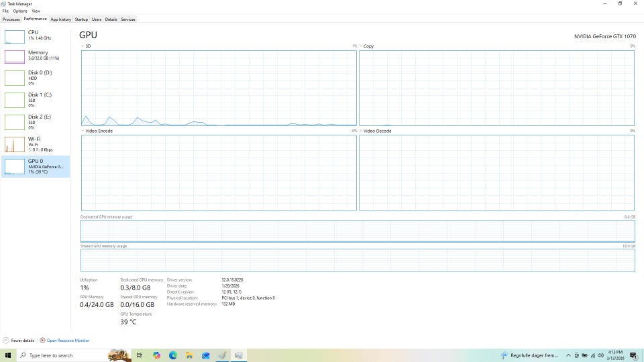
Task: Click the 1% Utilization value
Action: coord(85,288)
